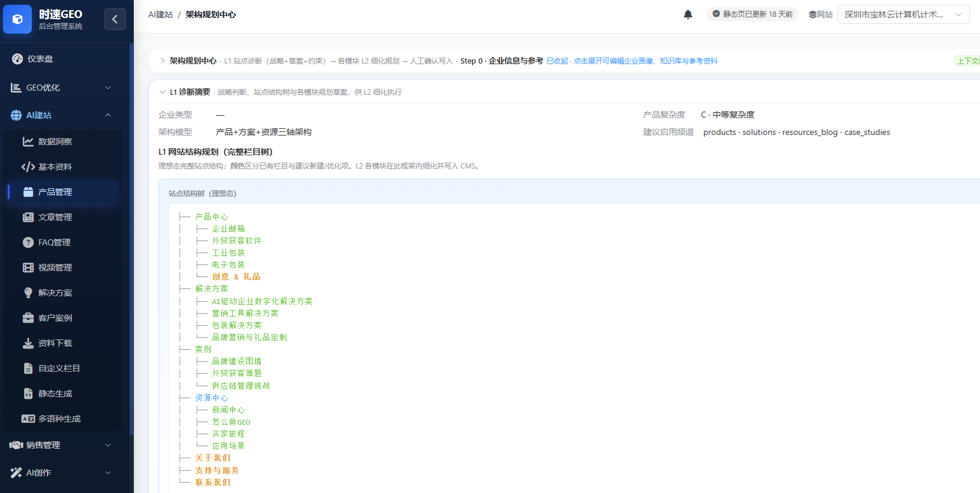
Task: Select 外贸获客软件 node in site tree
Action: point(237,241)
